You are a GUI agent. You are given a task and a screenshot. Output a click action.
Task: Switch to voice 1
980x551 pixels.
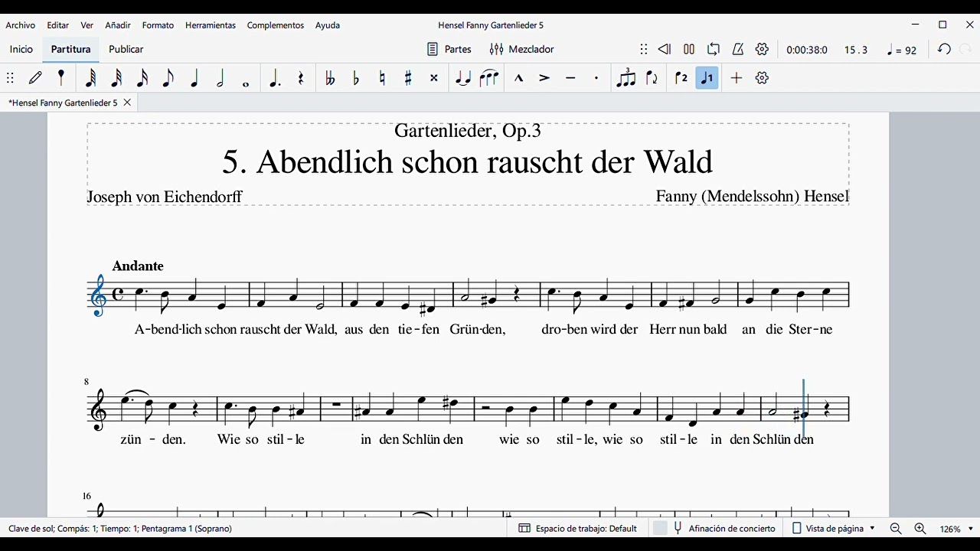(707, 78)
